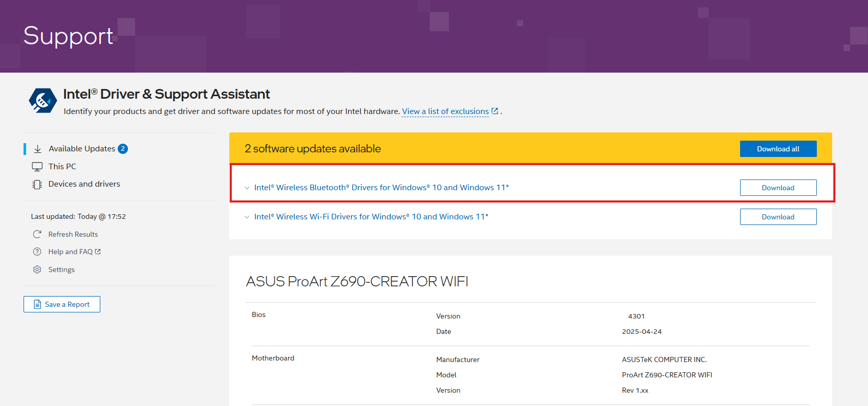This screenshot has height=406, width=868.
Task: Expand the Wireless Bluetooth Drivers entry chevron
Action: [x=247, y=188]
